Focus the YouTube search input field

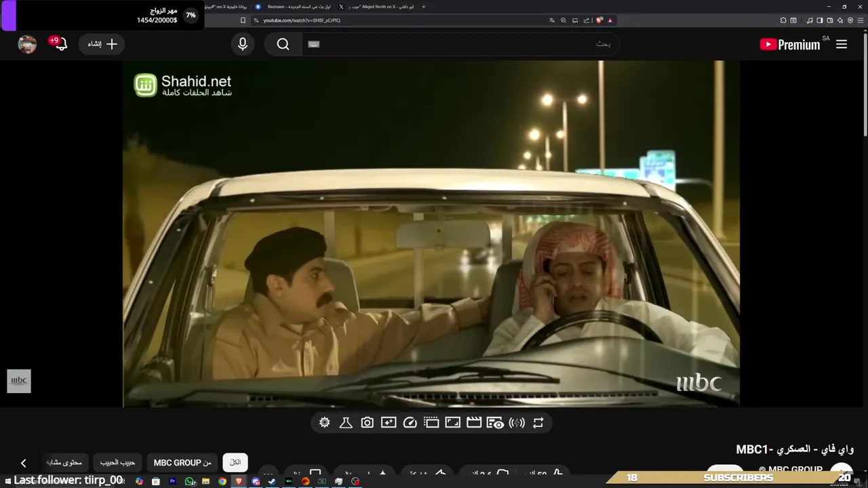pos(461,44)
